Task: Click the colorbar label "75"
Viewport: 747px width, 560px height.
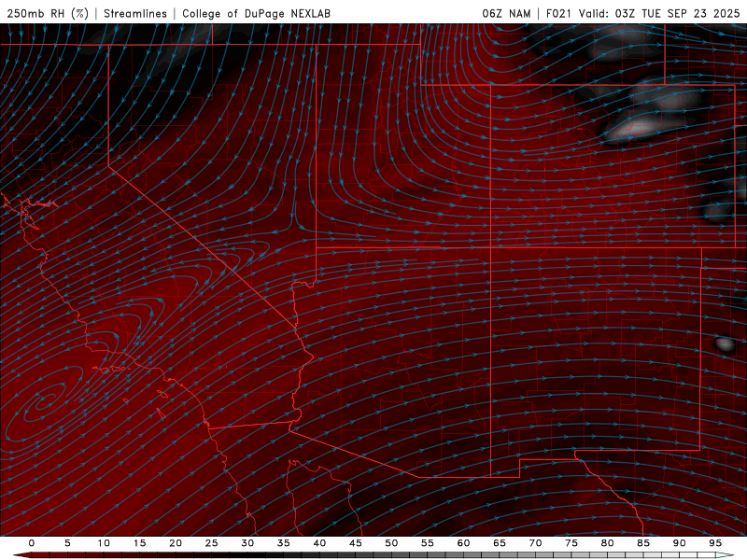Action: 571,543
